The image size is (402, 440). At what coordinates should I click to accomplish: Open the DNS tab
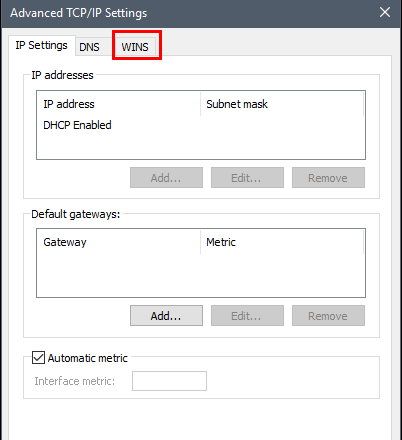pos(89,47)
